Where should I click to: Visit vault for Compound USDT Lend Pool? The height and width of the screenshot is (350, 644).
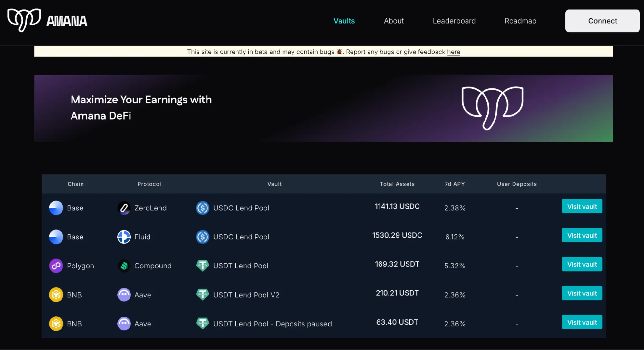(x=582, y=264)
